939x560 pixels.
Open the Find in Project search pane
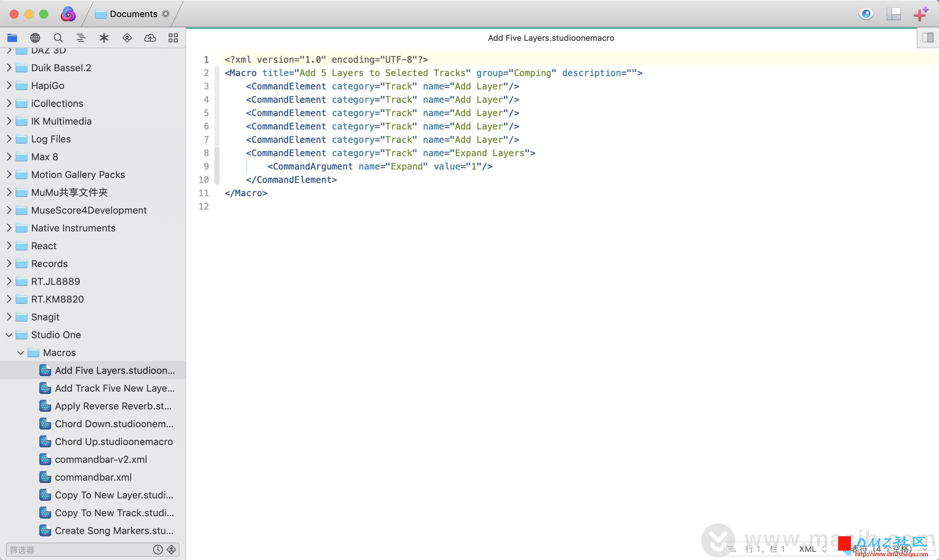tap(58, 38)
